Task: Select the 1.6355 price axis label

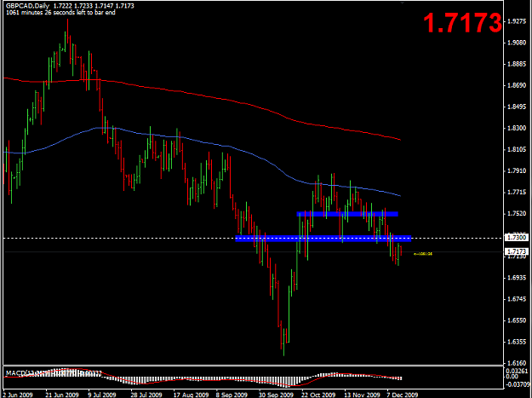Action: pos(517,342)
